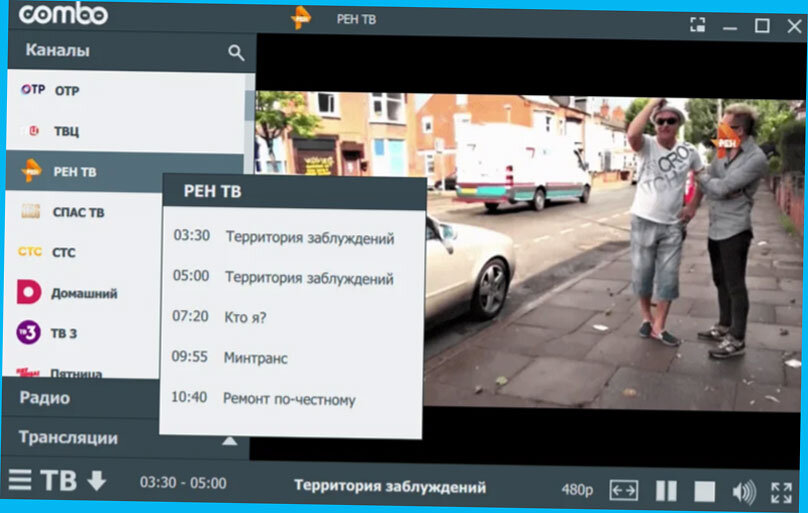Viewport: 808px width, 513px height.
Task: Click the РЕН ТВ logo in channel list
Action: [31, 170]
